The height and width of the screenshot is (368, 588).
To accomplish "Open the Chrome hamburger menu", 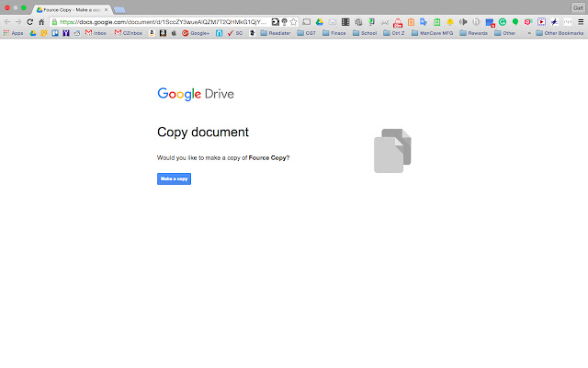I will coord(581,22).
